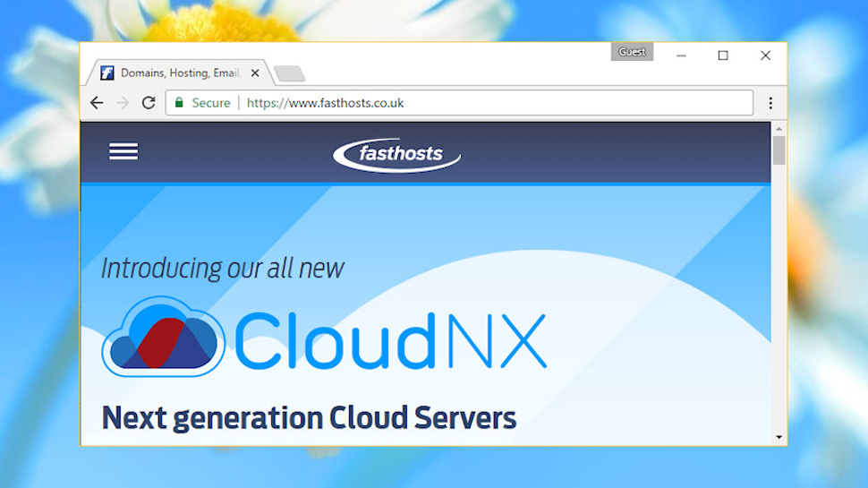Click the Fasthosts logo
Image resolution: width=868 pixels, height=488 pixels.
click(x=396, y=155)
